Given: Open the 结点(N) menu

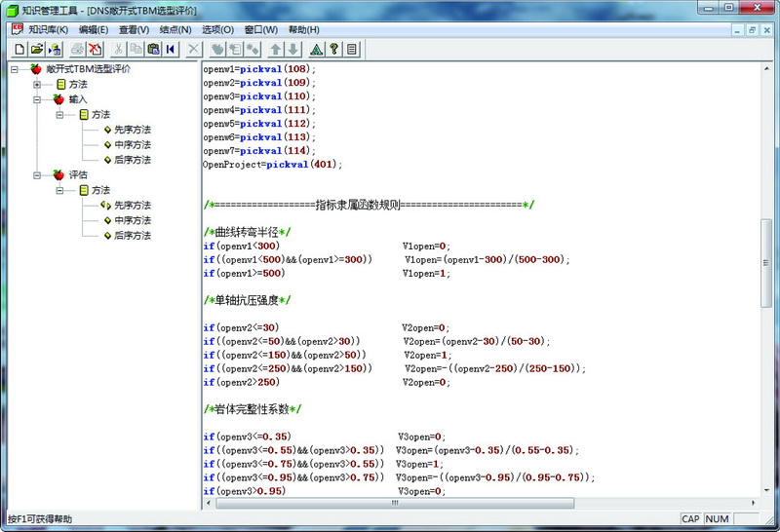Looking at the screenshot, I should tap(175, 30).
